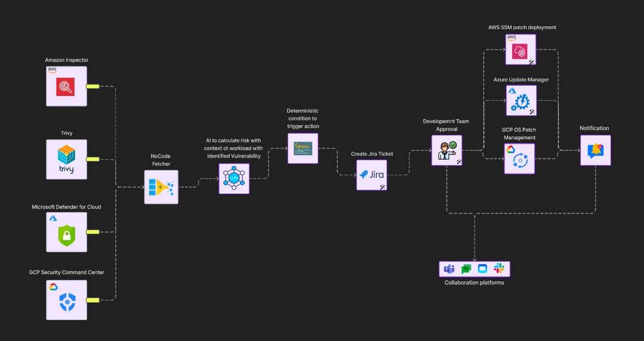Click the "Collaboration platforms" label
Viewport: 644px width, 341px height.
point(474,283)
